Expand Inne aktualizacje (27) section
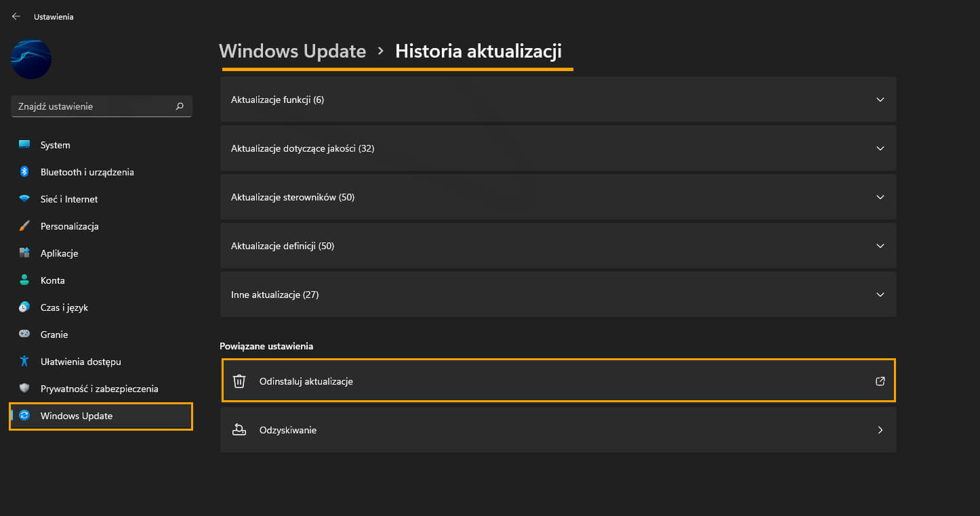 (x=558, y=295)
